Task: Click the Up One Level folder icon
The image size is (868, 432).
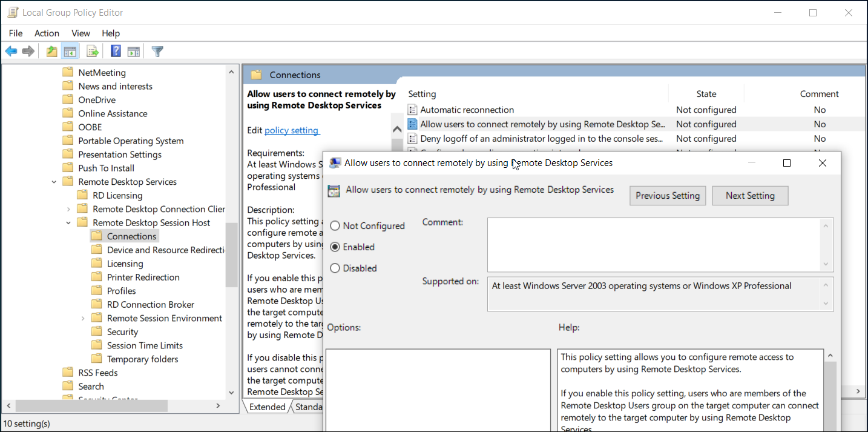Action: point(52,52)
